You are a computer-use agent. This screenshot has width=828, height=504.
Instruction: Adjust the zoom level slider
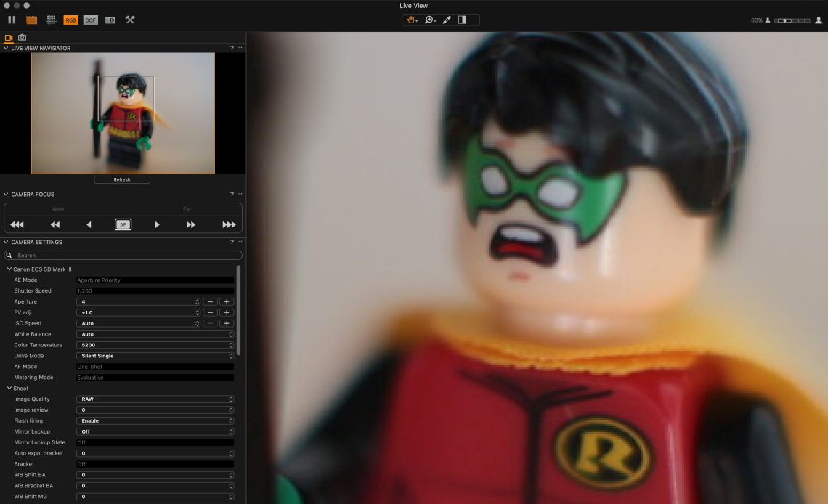[792, 20]
